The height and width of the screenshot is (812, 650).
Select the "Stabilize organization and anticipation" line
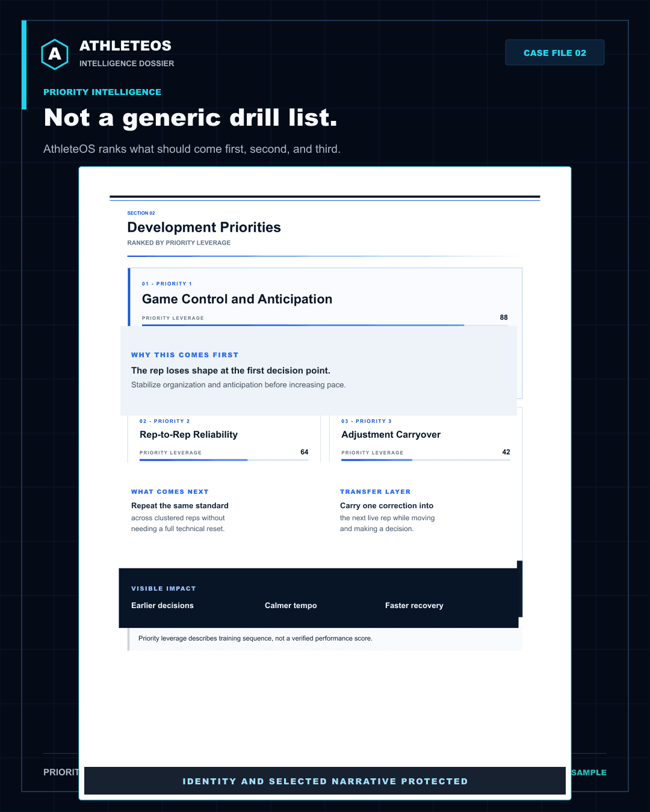click(238, 385)
